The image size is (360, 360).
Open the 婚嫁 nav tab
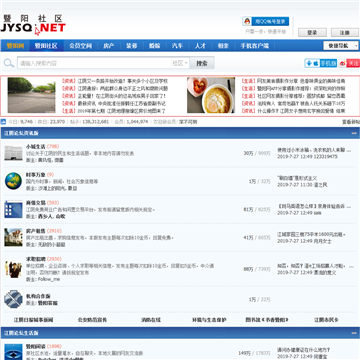[154, 46]
